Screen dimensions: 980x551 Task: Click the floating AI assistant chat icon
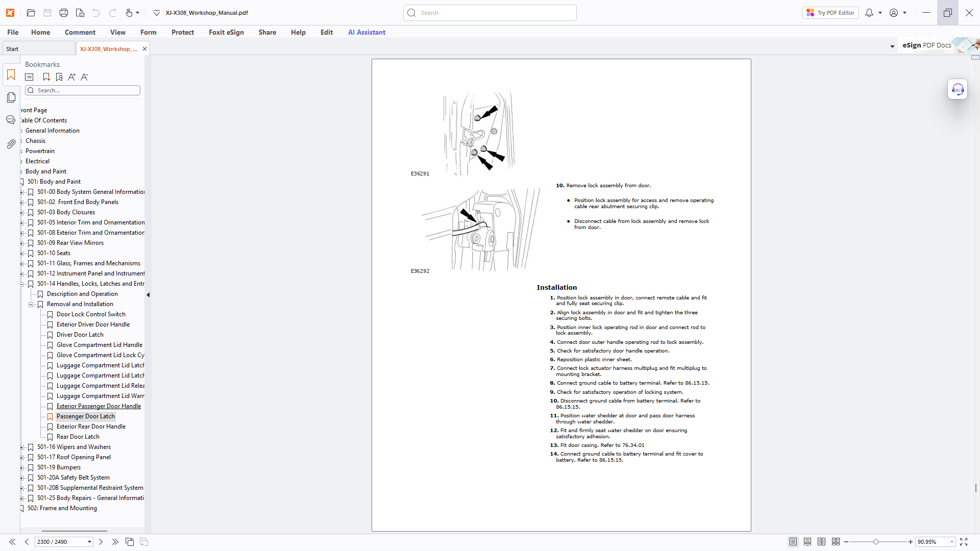(958, 89)
